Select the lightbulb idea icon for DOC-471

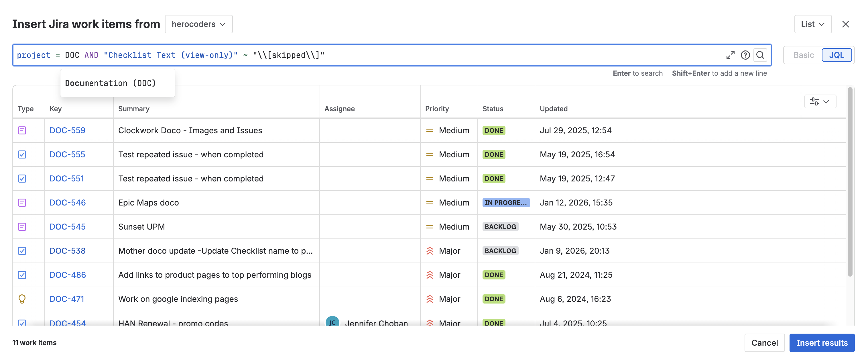22,299
